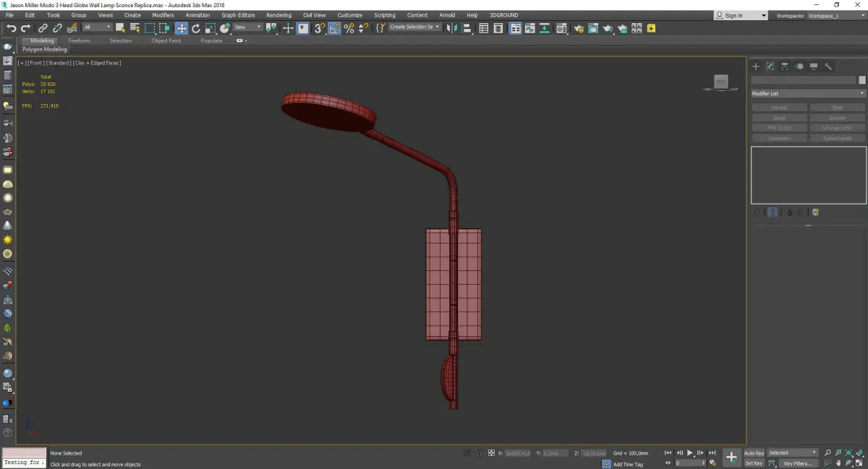Toggle Angle Snap
The image size is (868, 469).
334,28
